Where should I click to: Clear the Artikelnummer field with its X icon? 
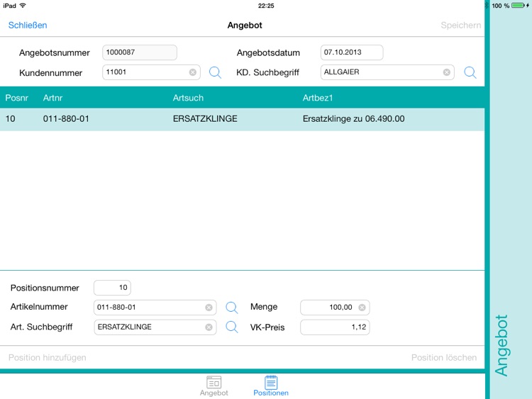click(209, 308)
